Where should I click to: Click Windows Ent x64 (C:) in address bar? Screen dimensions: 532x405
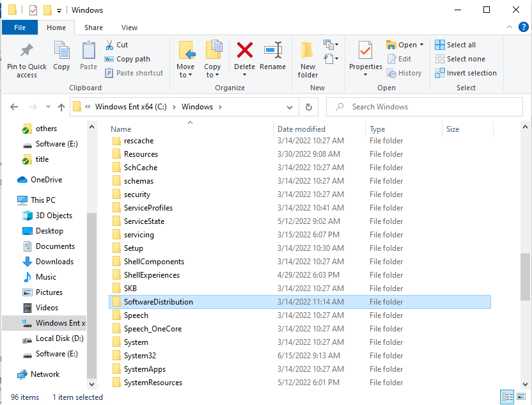tap(130, 107)
